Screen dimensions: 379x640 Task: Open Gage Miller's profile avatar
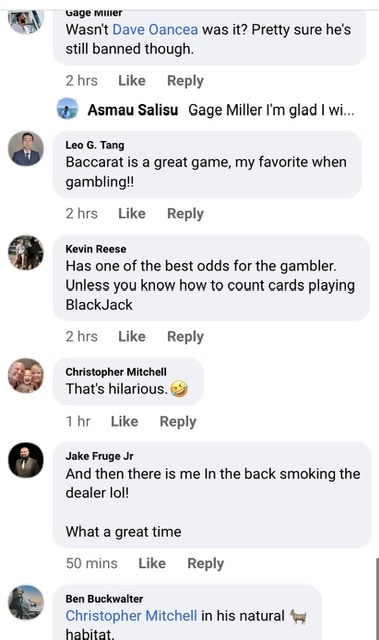(26, 21)
